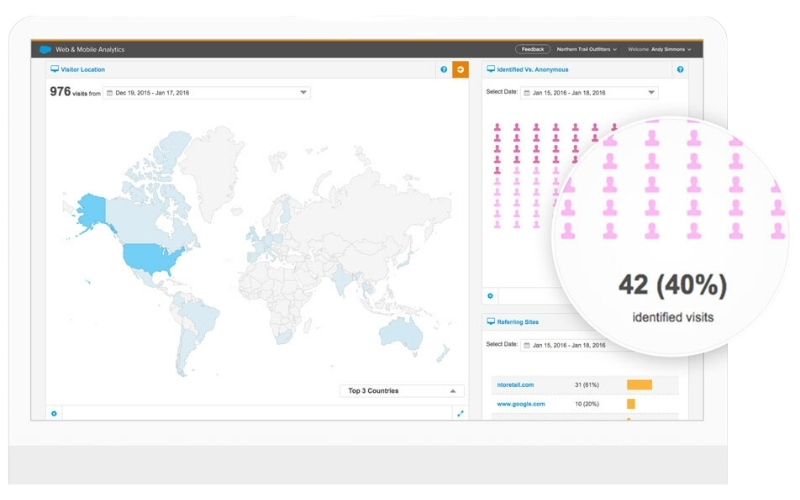Viewport: 800px width, 500px height.
Task: Open help for Visitor Location panel
Action: pyautogui.click(x=444, y=70)
